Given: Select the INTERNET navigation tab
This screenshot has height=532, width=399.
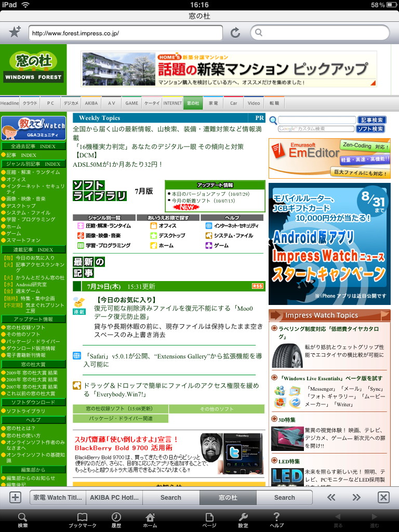Looking at the screenshot, I should pos(172,103).
